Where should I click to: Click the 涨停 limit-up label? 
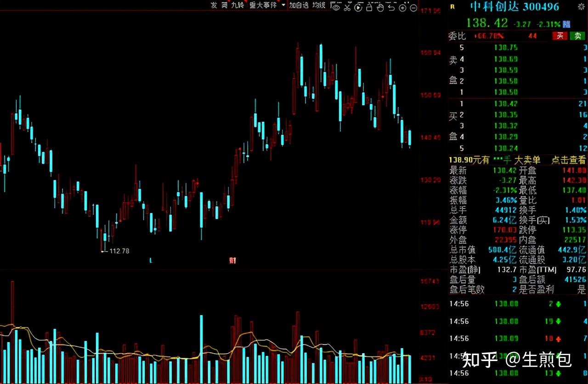(x=458, y=230)
